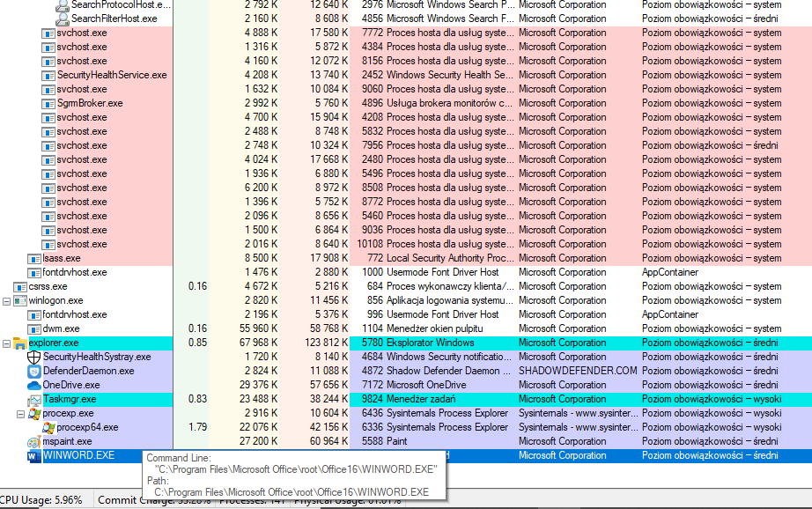812x509 pixels.
Task: Collapse the explorer.exe process tree
Action: [7, 343]
